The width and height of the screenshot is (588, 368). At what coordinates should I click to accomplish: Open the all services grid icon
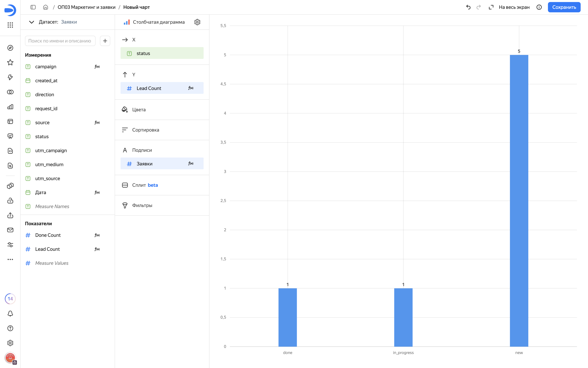tap(10, 25)
